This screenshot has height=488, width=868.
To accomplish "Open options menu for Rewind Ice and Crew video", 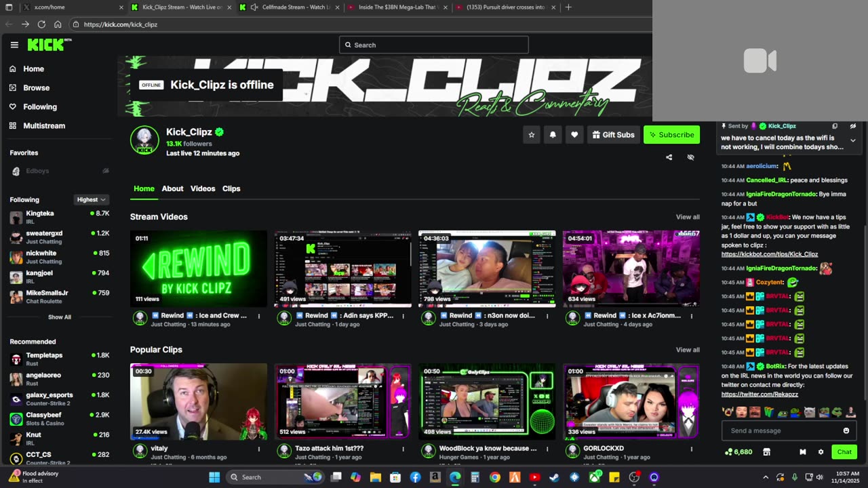I will pos(259,316).
